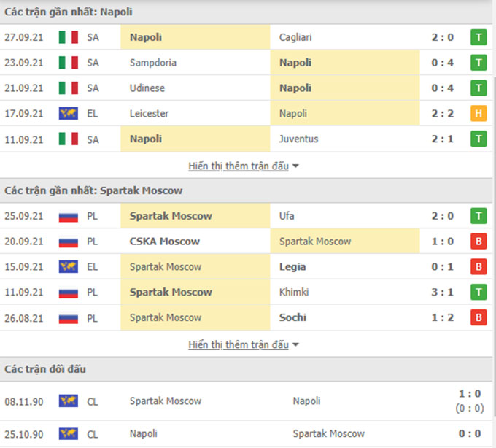This screenshot has width=496, height=448.
Task: Open the Juventus team link
Action: coord(298,139)
